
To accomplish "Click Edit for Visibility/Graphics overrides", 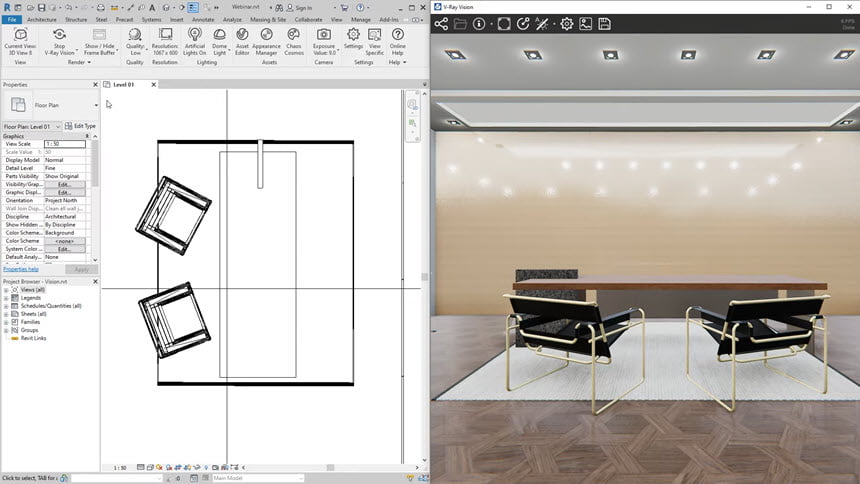I will click(65, 184).
